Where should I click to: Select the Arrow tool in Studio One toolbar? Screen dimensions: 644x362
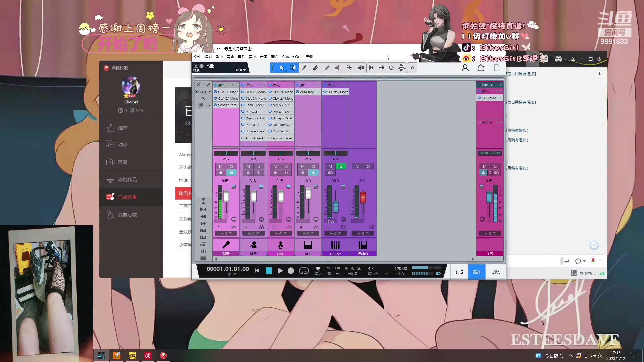click(x=281, y=68)
